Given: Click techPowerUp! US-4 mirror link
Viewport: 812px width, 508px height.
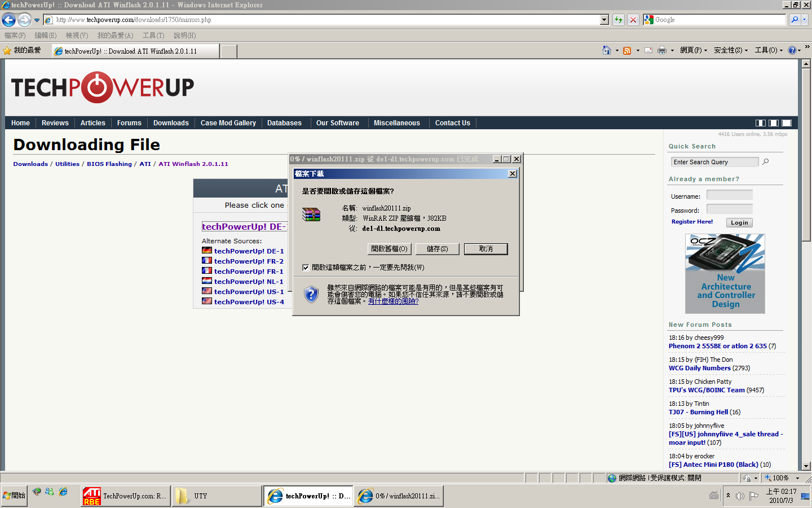Looking at the screenshot, I should (249, 302).
